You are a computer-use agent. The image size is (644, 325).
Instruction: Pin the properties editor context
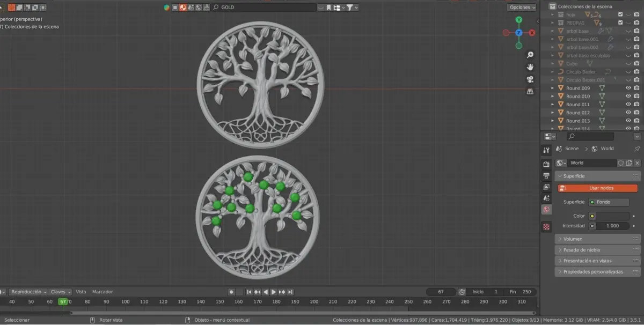(637, 149)
